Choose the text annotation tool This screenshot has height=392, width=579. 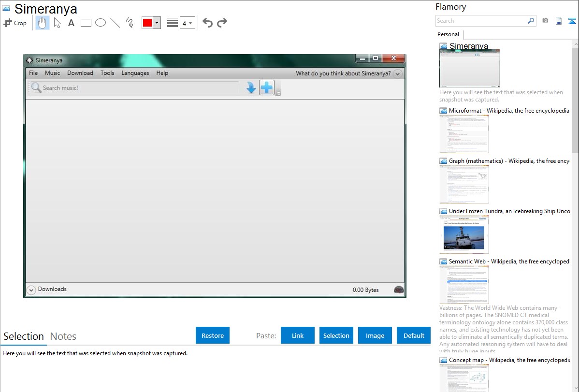[71, 23]
